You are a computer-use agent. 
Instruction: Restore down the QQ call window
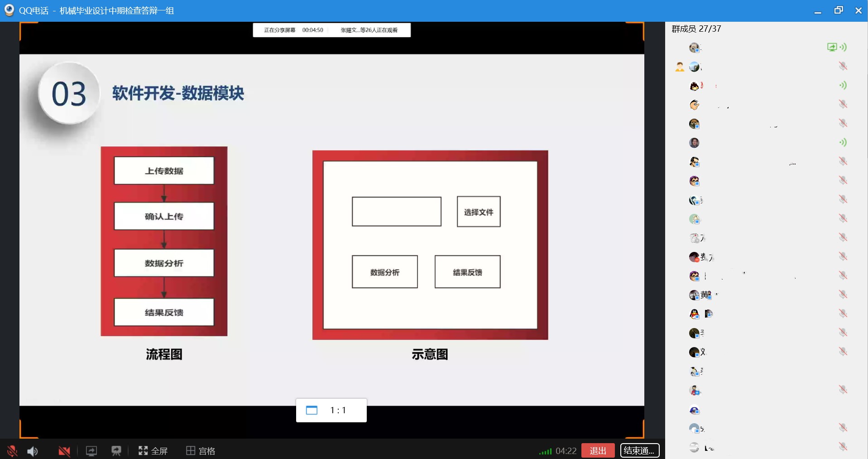(x=839, y=10)
